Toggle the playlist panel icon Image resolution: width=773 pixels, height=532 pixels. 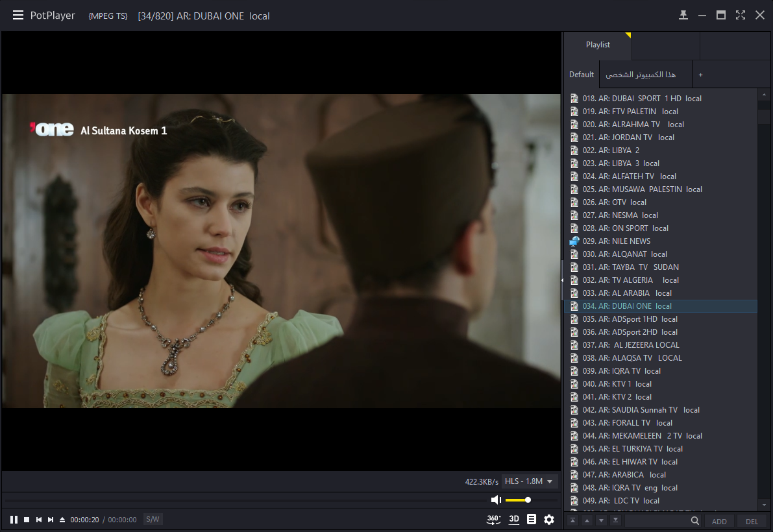532,519
